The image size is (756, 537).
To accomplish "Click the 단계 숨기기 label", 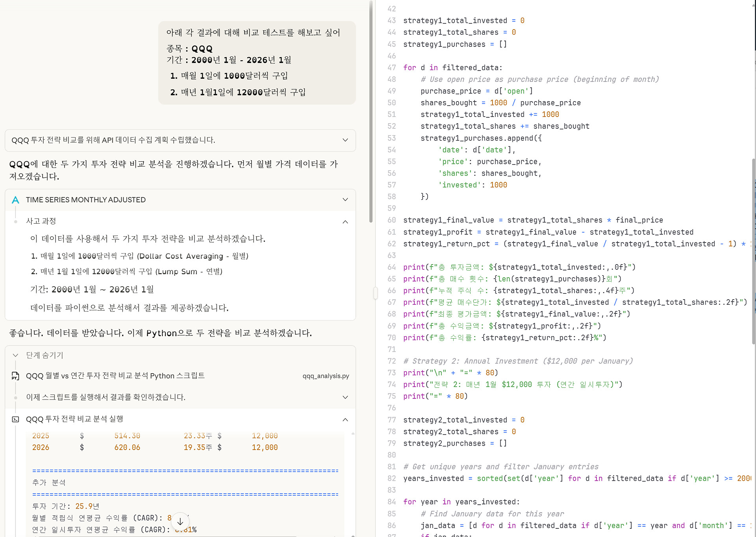I will tap(44, 355).
